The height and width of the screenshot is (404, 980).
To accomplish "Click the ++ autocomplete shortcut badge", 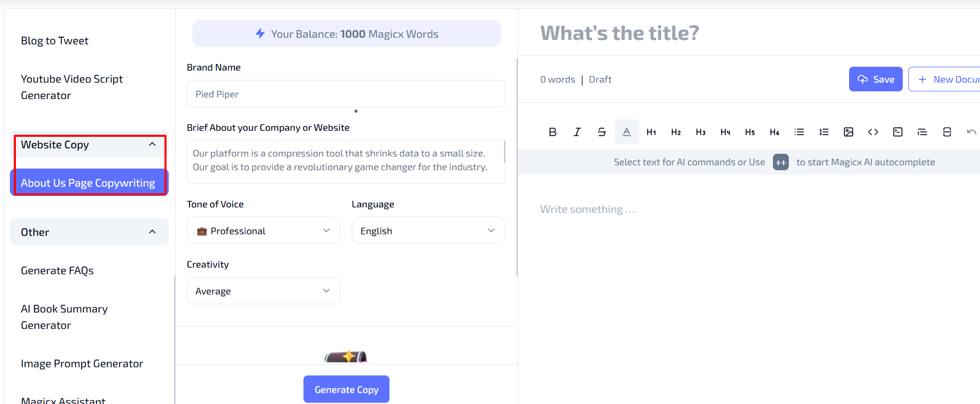I will 781,162.
